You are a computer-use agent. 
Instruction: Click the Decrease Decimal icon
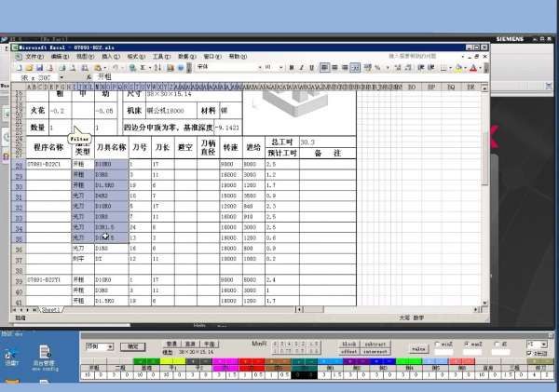(408, 67)
